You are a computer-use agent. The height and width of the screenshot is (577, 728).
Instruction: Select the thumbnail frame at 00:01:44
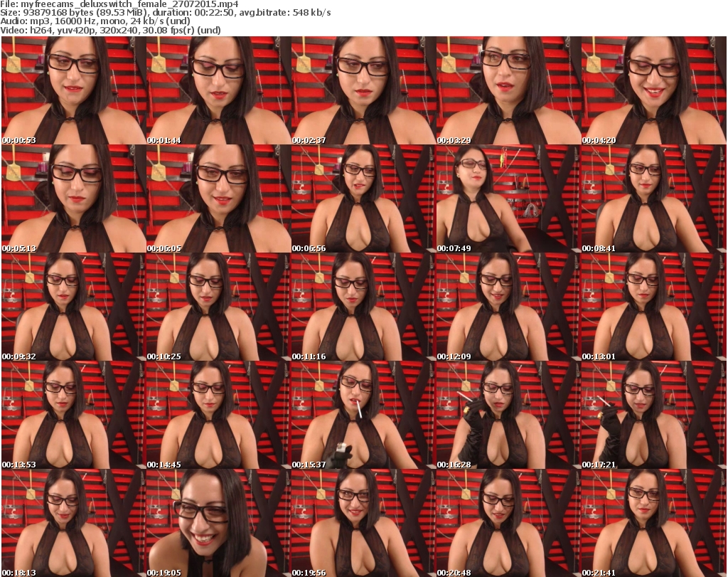pyautogui.click(x=219, y=90)
